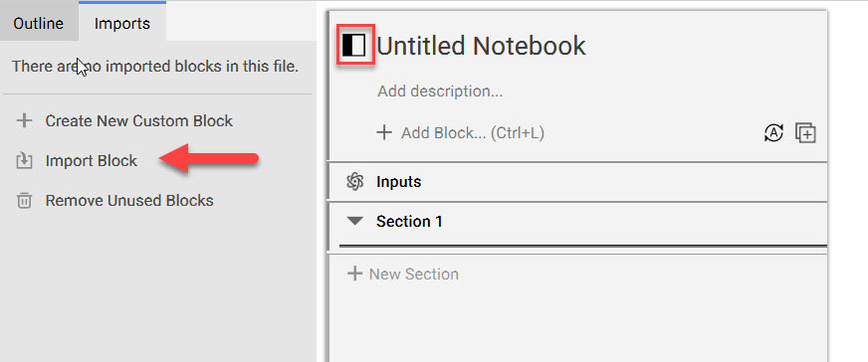Click the plus icon beside Create New Custom Block

24,121
